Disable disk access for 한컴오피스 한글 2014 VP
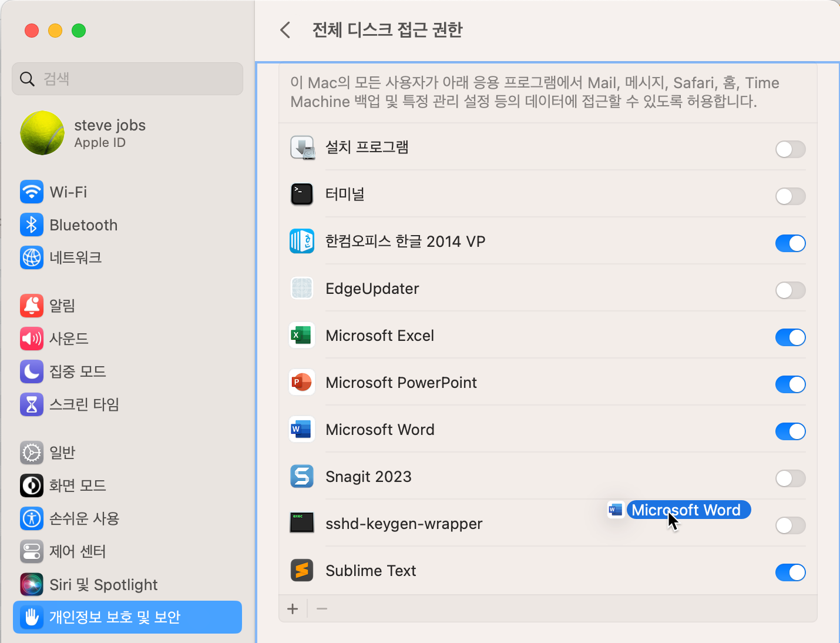This screenshot has width=840, height=643. [x=790, y=243]
